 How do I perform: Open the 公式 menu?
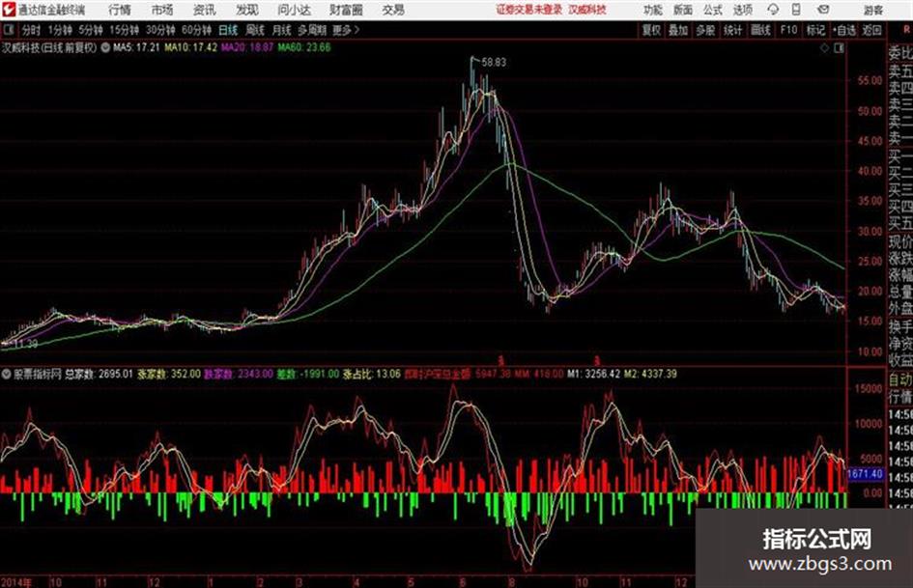point(712,10)
